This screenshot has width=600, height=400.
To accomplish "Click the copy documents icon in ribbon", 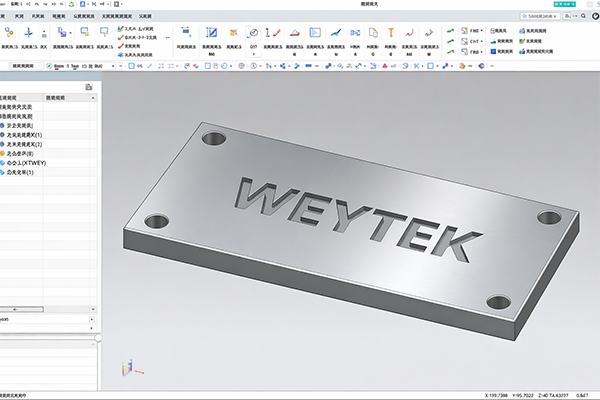I will pyautogui.click(x=373, y=33).
